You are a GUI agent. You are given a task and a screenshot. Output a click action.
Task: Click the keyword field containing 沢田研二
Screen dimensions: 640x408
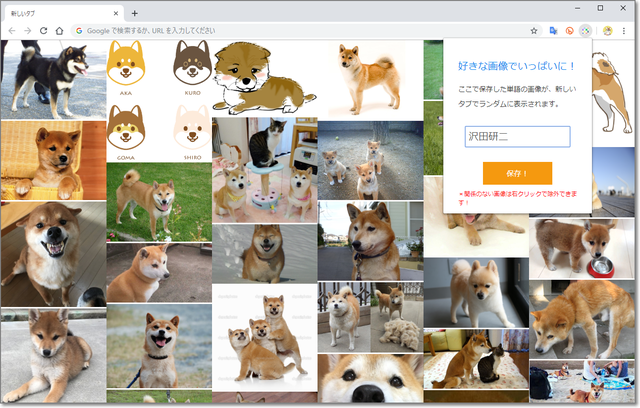click(517, 137)
